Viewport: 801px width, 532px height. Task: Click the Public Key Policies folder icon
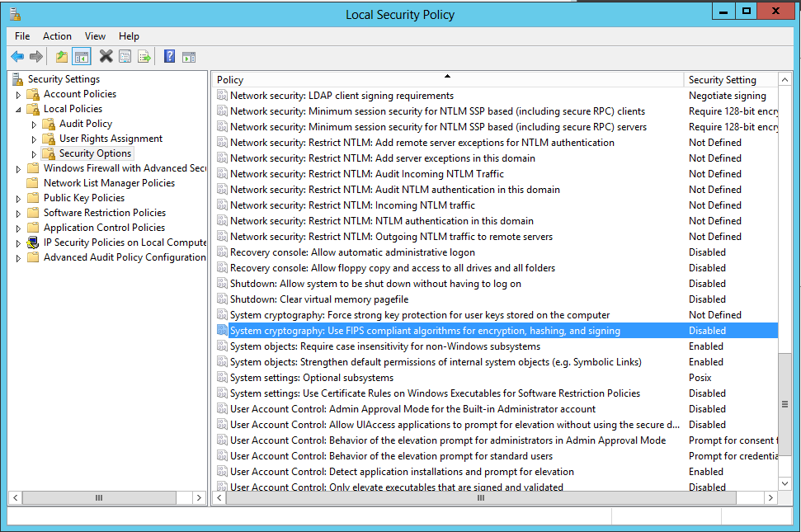pyautogui.click(x=33, y=198)
